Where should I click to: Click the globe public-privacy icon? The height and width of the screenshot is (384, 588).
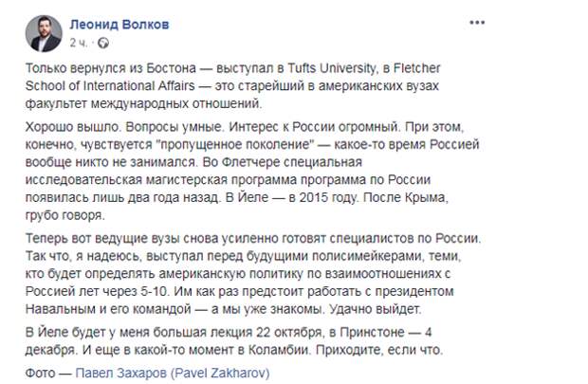click(103, 43)
